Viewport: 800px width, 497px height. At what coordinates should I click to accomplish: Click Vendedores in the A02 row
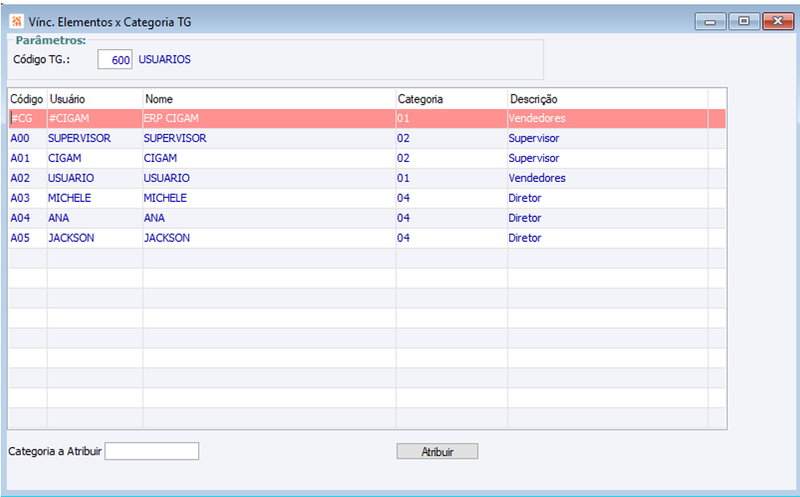[608, 178]
